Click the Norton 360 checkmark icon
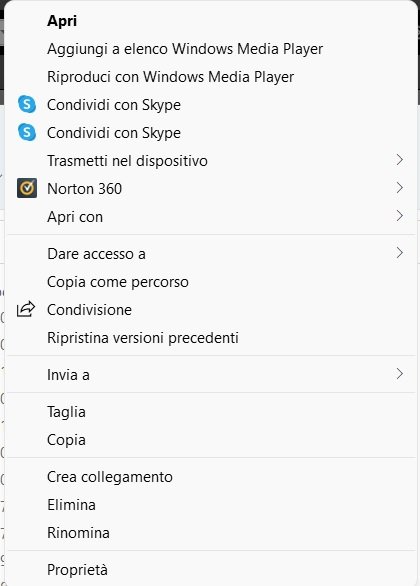 click(27, 188)
